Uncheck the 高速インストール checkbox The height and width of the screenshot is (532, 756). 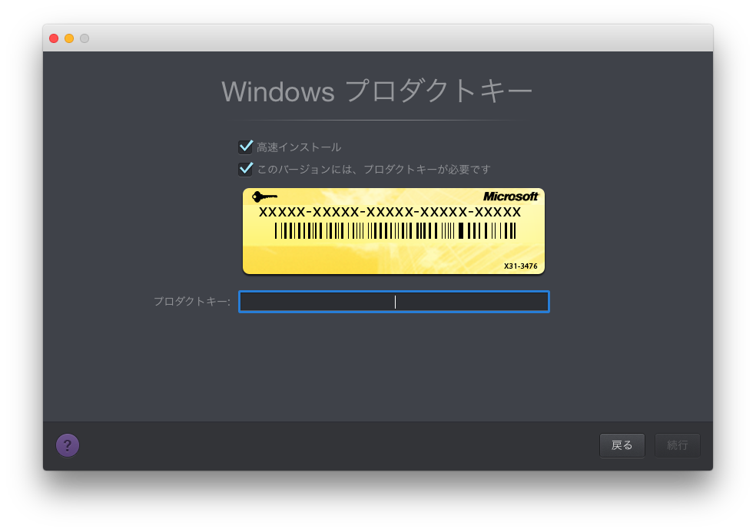pos(245,147)
